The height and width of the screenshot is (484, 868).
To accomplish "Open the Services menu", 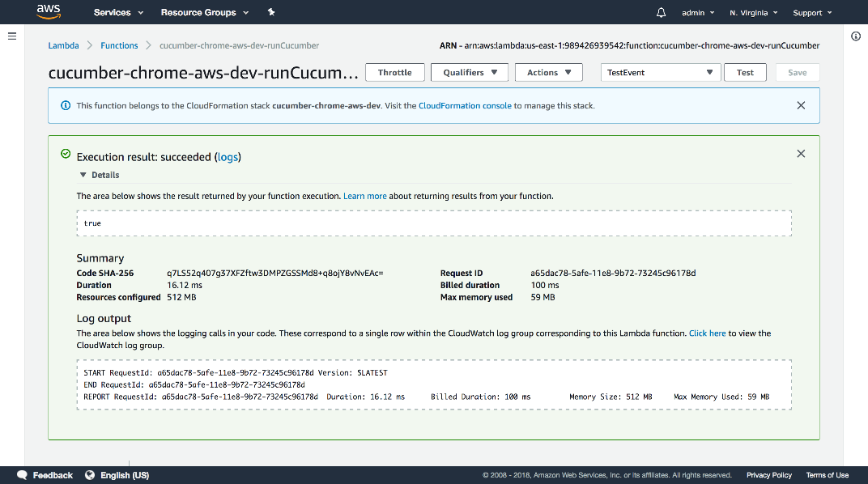I will tap(118, 13).
